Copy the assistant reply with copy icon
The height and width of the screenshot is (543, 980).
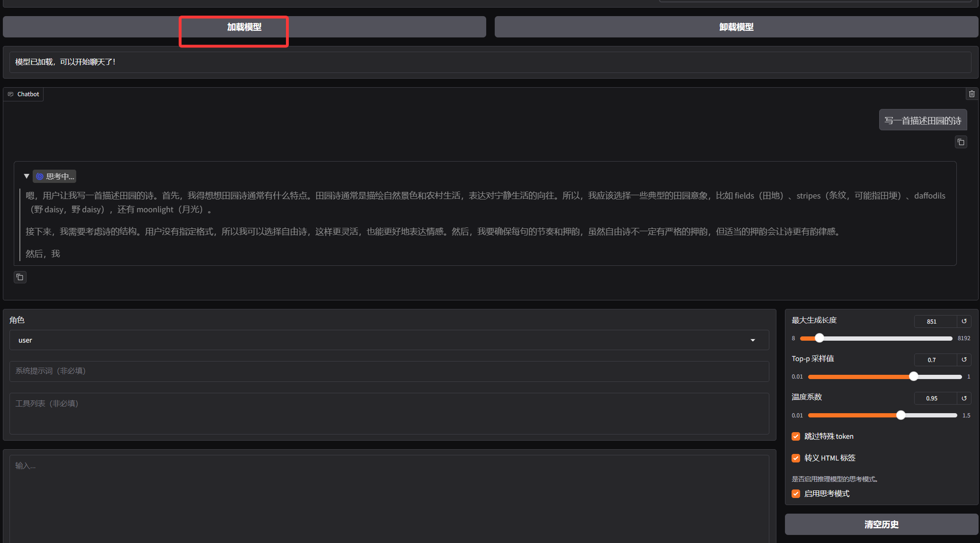tap(20, 277)
